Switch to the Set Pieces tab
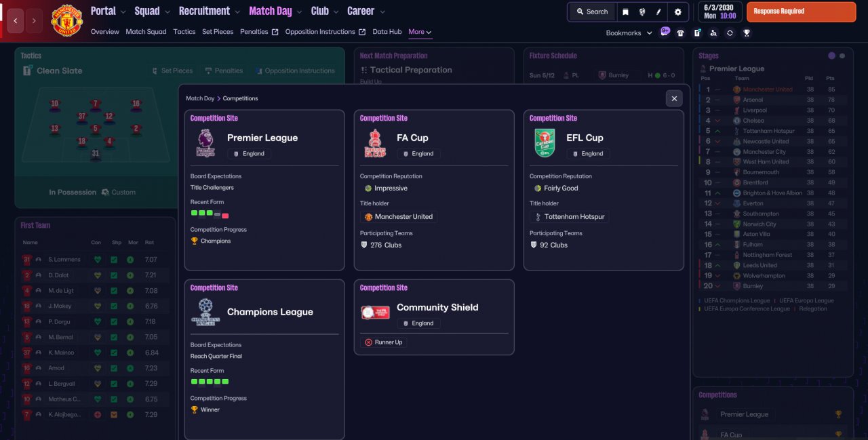868x440 pixels. (x=218, y=32)
